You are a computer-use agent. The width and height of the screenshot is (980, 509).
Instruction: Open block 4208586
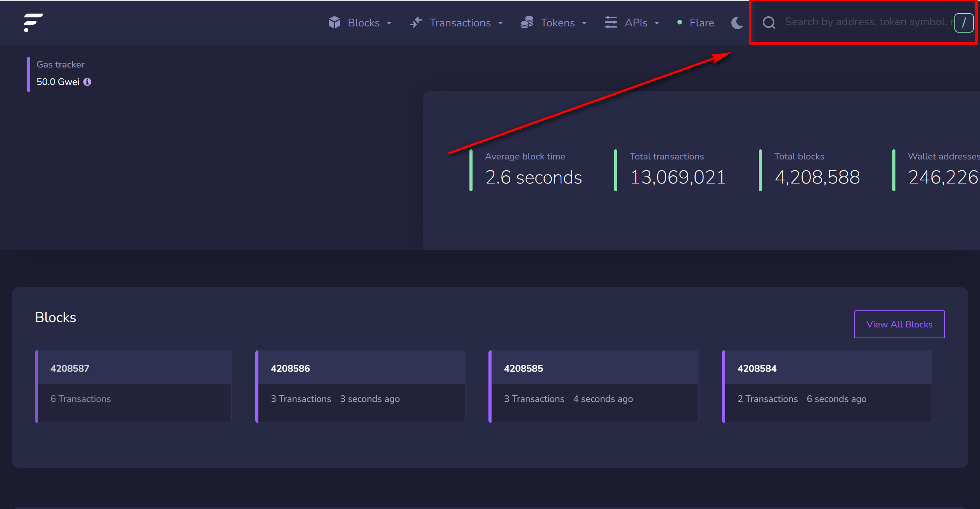click(290, 369)
